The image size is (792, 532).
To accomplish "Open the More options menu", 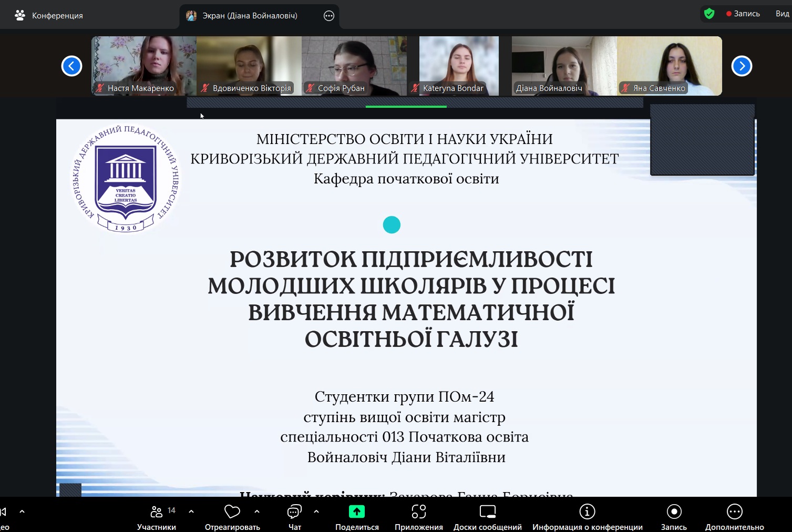I will (734, 511).
